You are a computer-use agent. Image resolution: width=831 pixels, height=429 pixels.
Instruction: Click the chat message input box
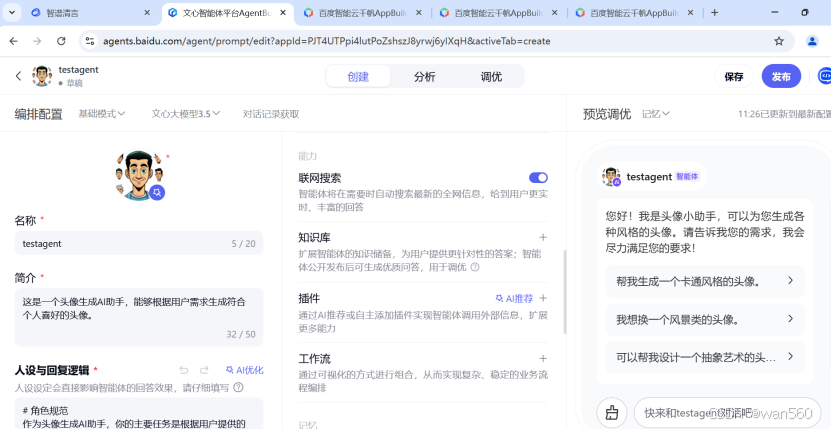pos(727,413)
